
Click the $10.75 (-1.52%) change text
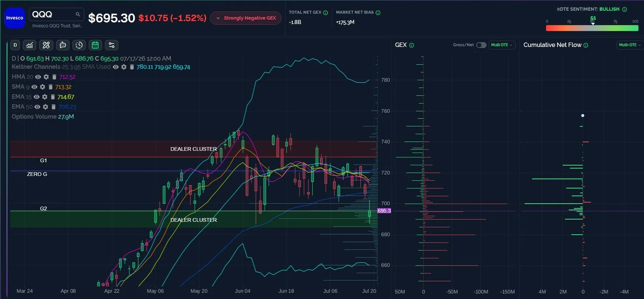pos(172,18)
